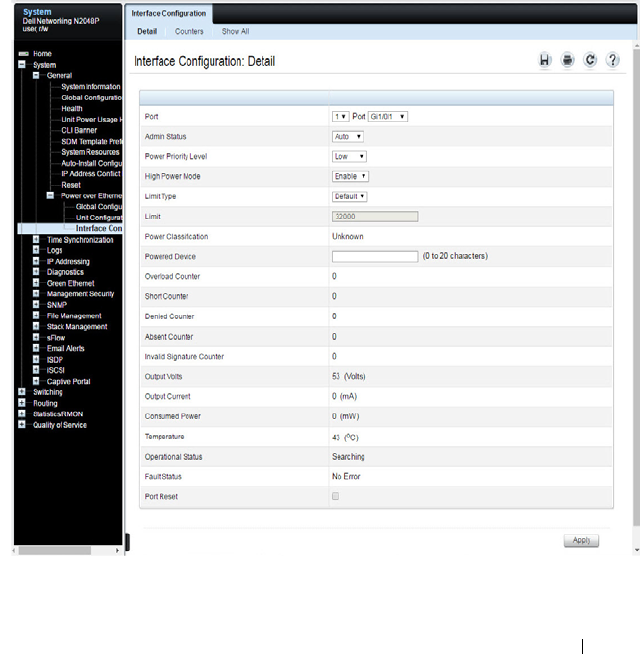Click the Home link in the tree

point(42,54)
